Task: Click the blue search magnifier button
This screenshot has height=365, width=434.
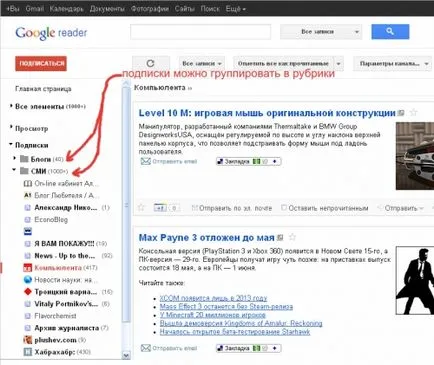Action: [390, 32]
